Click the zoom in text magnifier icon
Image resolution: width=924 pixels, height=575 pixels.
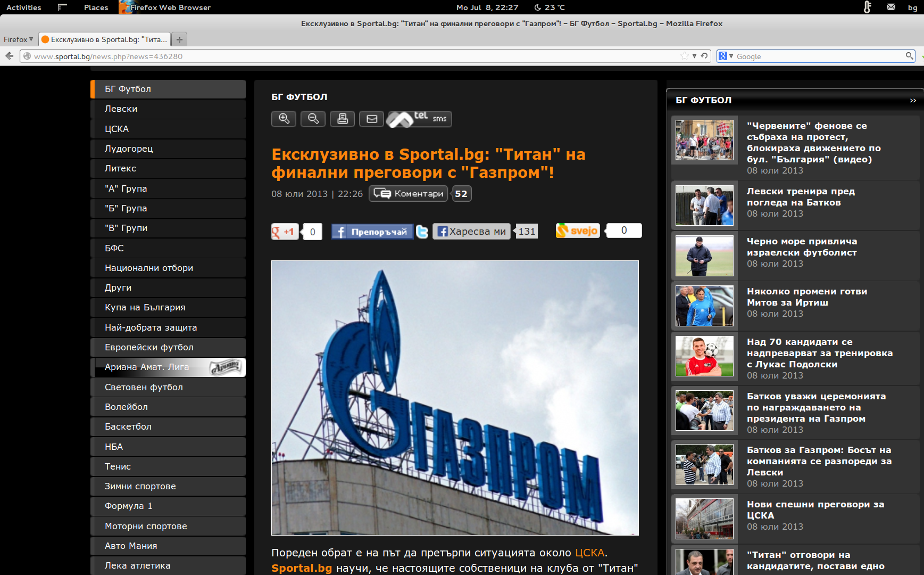point(284,119)
